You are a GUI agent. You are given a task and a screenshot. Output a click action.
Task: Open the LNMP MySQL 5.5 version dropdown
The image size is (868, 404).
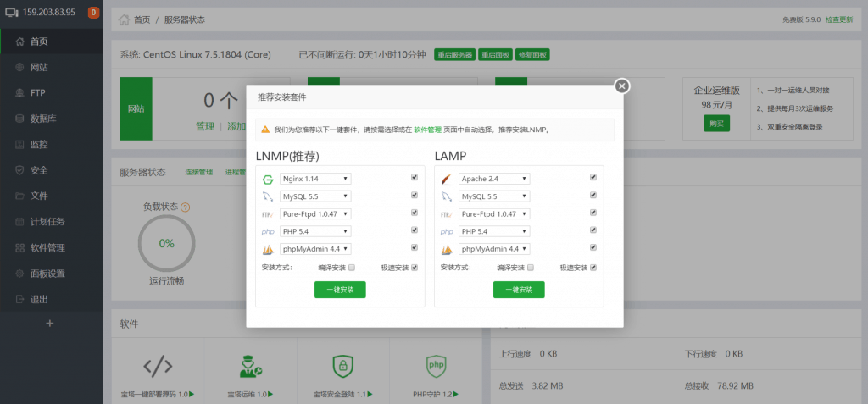315,196
